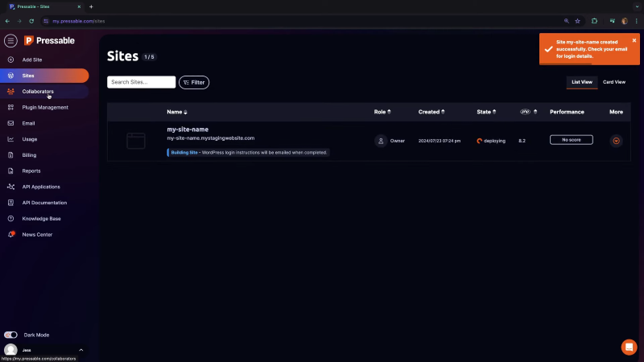Open the Email section in sidebar
This screenshot has width=644, height=362.
[28, 123]
